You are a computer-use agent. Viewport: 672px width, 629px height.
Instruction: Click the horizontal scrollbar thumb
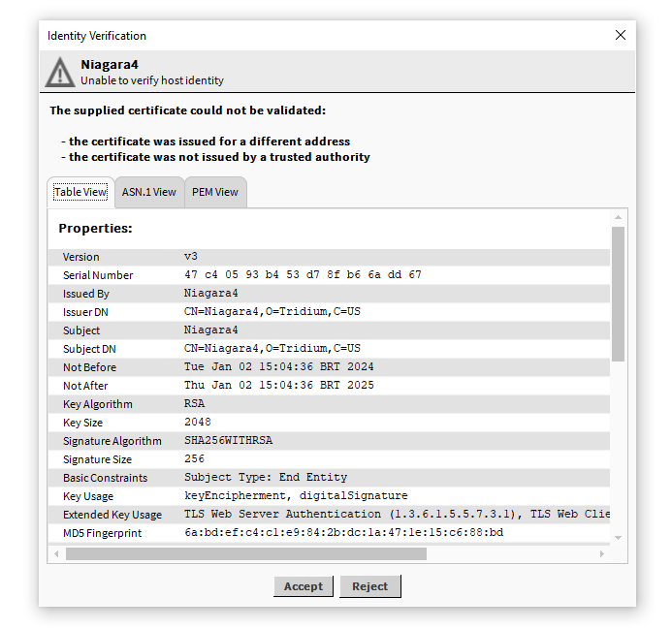pos(246,553)
